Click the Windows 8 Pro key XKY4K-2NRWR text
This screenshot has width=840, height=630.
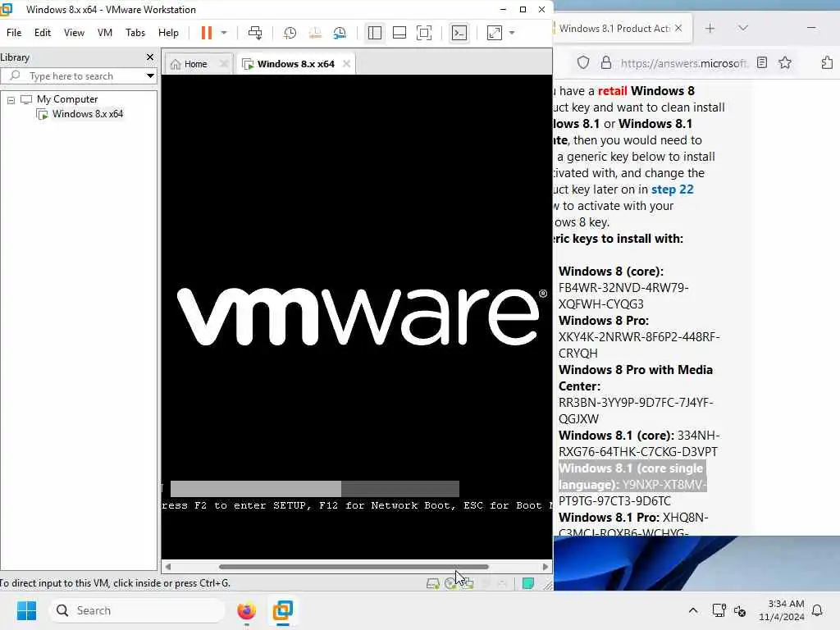tap(639, 345)
